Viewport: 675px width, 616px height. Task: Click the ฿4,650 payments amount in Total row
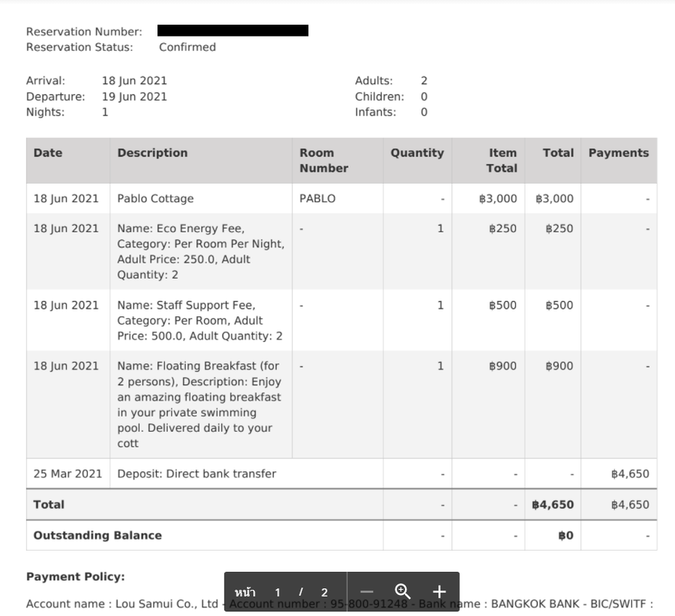click(630, 504)
